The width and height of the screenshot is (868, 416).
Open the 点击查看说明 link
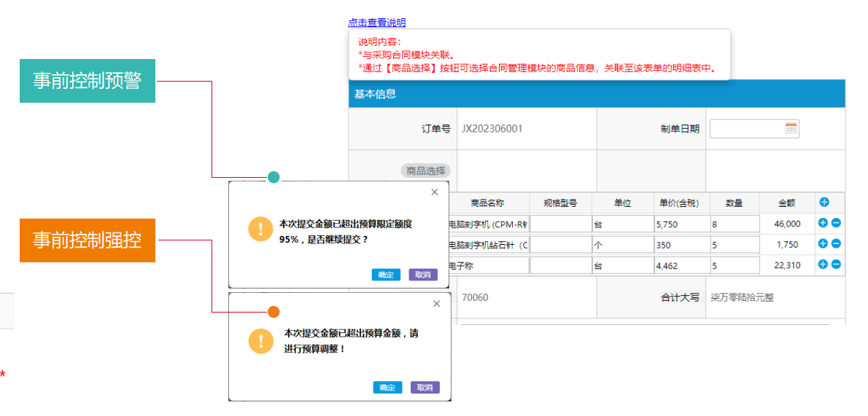(377, 23)
